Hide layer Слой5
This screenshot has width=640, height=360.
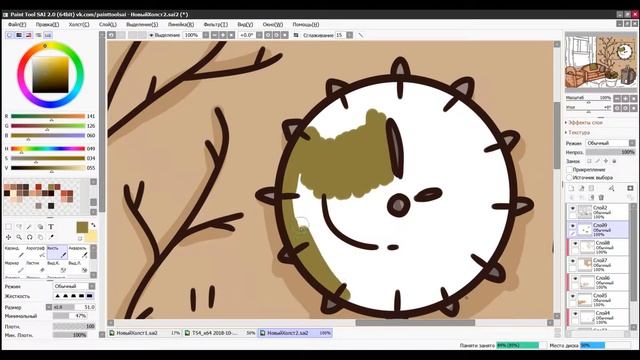572,296
